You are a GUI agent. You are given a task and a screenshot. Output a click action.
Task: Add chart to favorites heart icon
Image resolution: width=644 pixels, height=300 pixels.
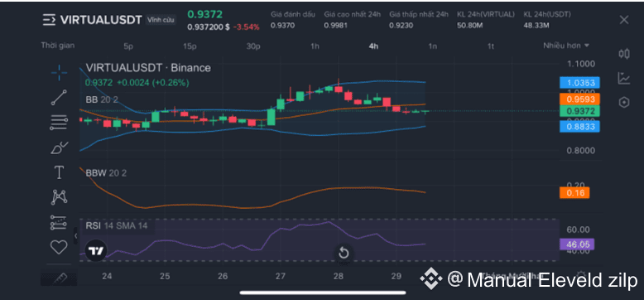pos(59,247)
